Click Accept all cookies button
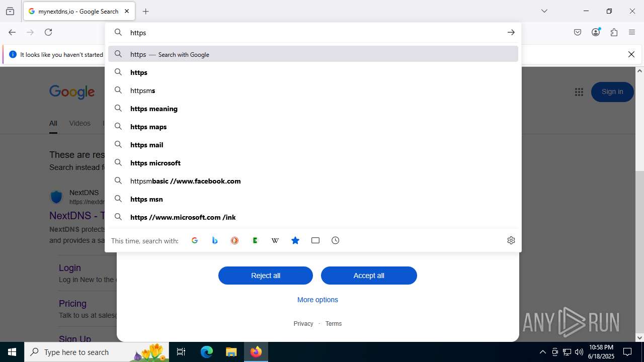The width and height of the screenshot is (644, 362). tap(369, 276)
